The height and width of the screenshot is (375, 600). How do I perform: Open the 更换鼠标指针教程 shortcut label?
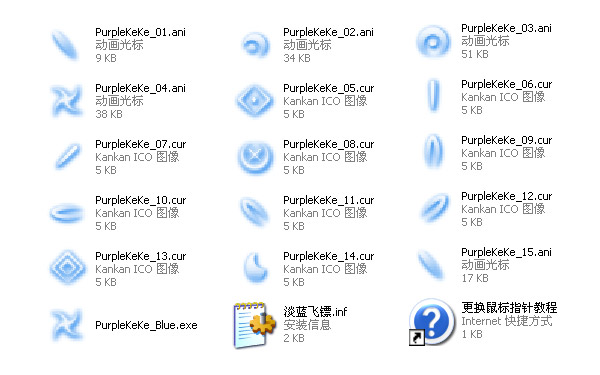point(509,308)
